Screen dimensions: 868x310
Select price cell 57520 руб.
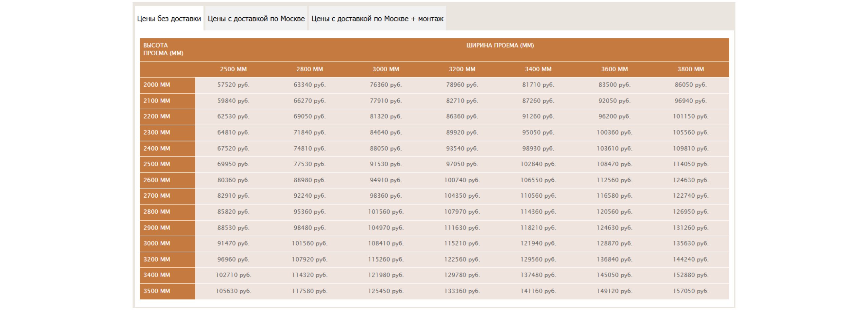tap(233, 85)
